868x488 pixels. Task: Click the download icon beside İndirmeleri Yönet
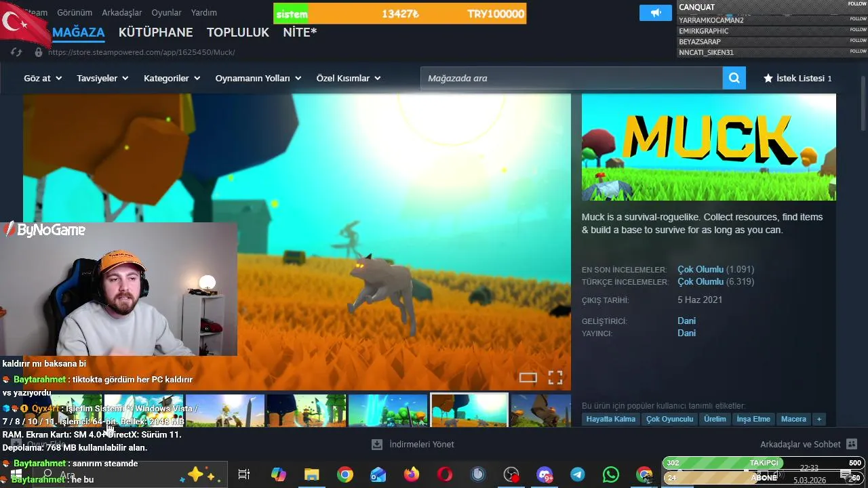[x=377, y=445]
